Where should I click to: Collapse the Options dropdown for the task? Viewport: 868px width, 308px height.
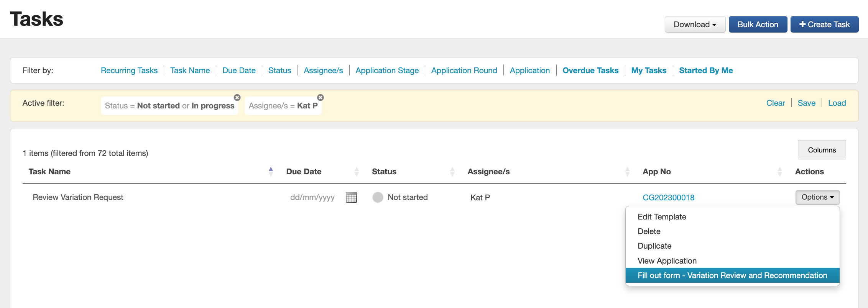click(817, 197)
